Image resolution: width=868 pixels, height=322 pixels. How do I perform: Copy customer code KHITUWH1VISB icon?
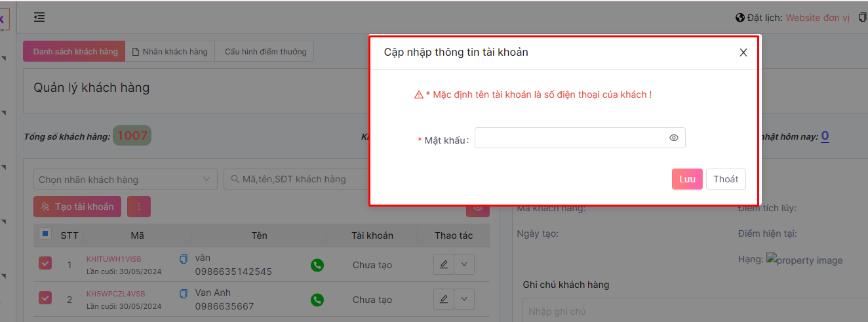(x=184, y=259)
